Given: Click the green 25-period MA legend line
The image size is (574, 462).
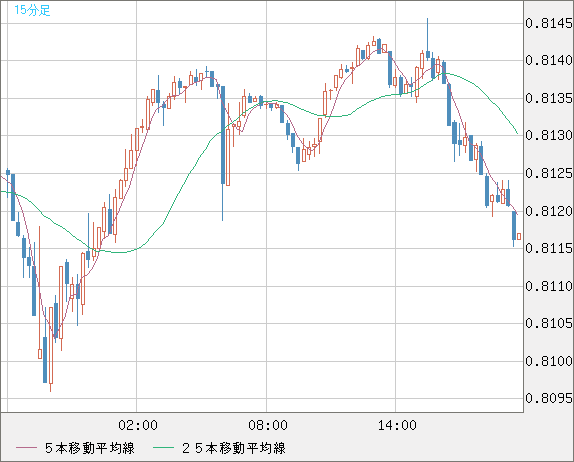Looking at the screenshot, I should pos(163,448).
